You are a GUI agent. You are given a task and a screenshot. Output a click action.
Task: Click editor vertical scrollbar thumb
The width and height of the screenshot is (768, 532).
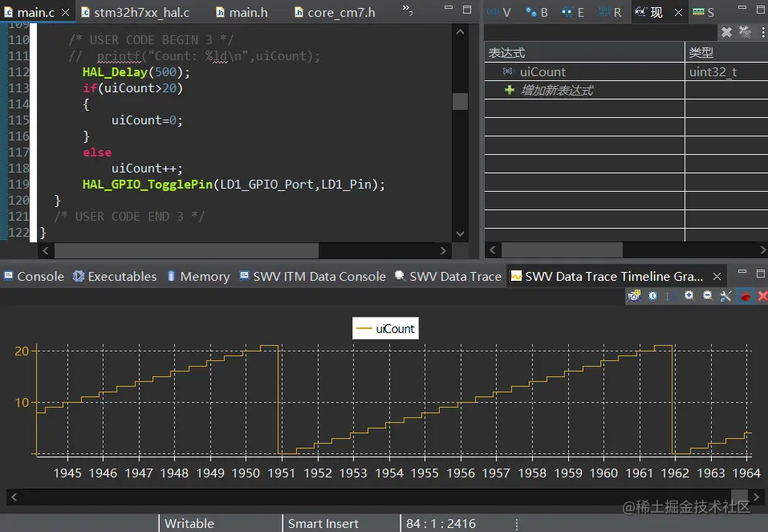coord(460,101)
